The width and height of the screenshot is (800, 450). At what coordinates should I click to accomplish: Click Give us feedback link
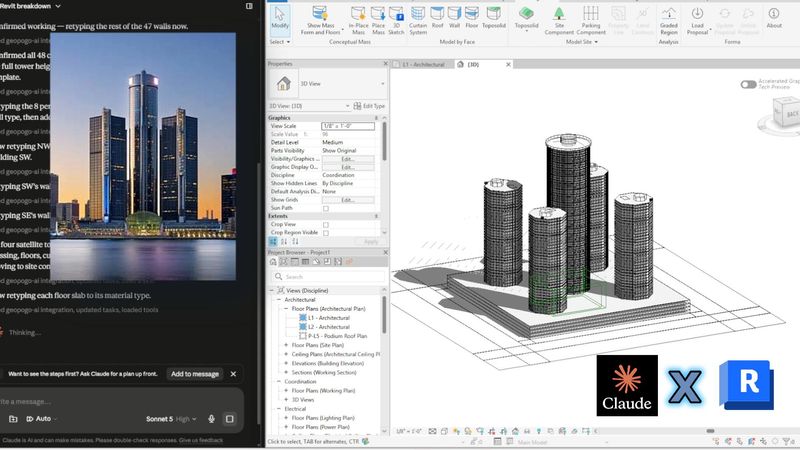click(x=203, y=440)
